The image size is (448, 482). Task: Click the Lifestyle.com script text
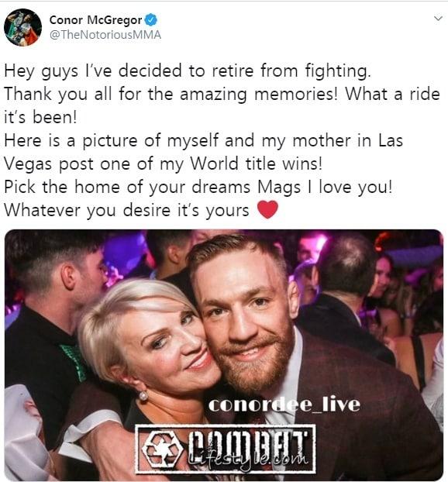point(249,460)
